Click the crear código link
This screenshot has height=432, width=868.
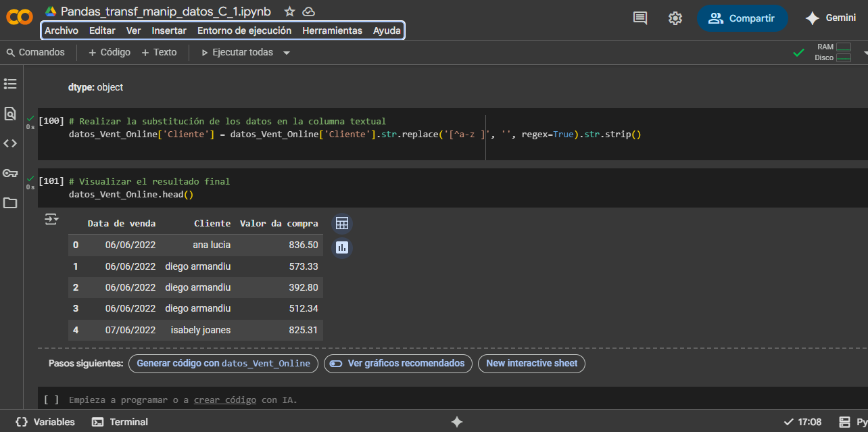(x=225, y=400)
